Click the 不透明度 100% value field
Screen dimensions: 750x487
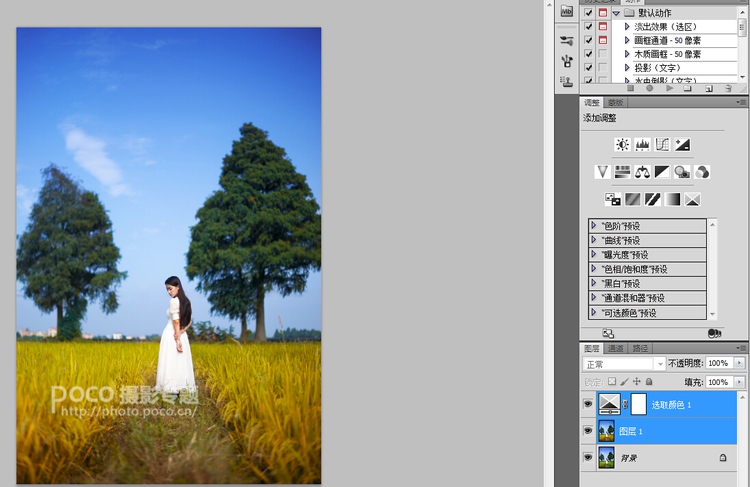(x=719, y=363)
